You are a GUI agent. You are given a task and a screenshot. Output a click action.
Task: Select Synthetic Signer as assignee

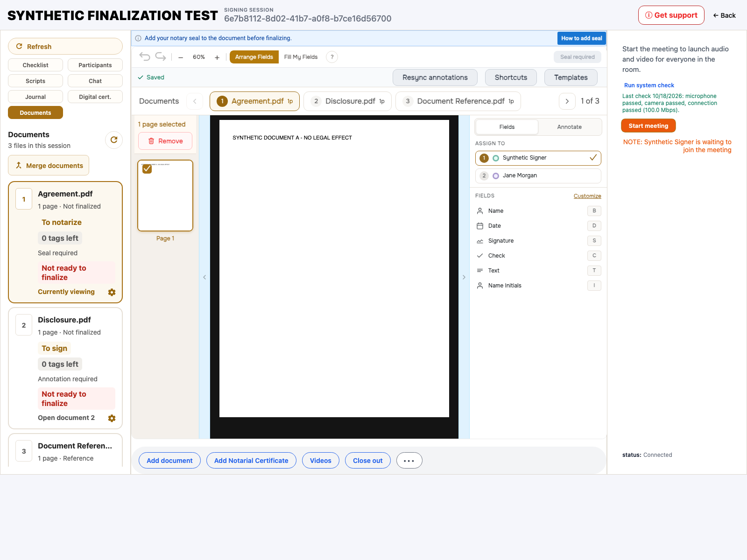[538, 158]
